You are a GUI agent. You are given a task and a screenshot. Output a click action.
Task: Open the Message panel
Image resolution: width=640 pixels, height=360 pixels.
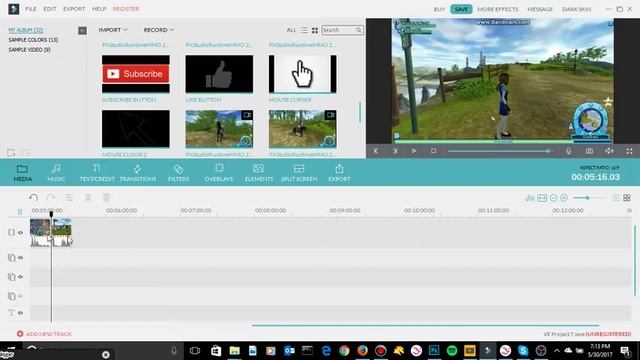540,9
